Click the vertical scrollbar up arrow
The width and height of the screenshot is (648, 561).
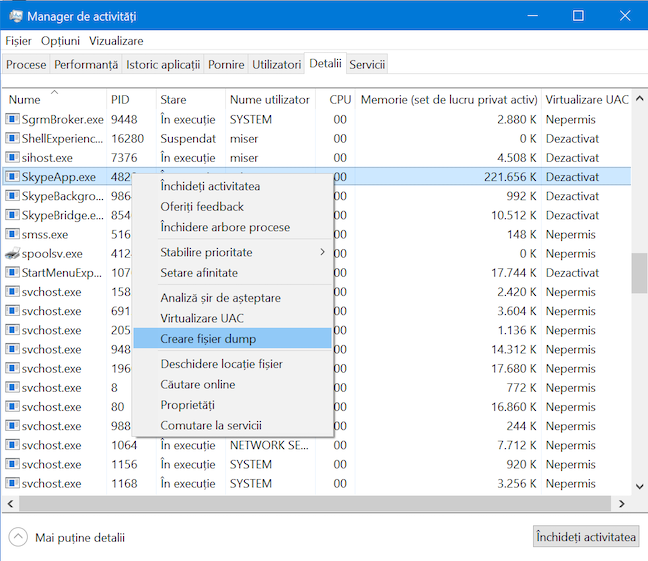click(640, 98)
